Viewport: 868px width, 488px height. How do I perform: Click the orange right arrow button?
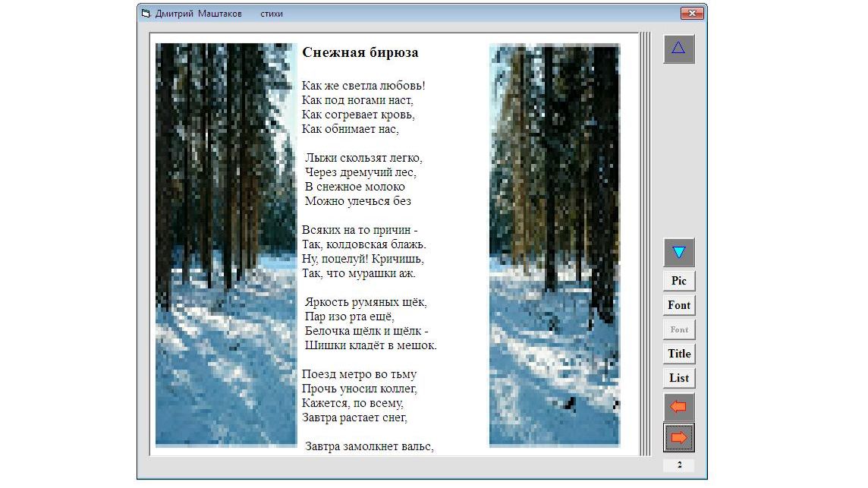[678, 438]
